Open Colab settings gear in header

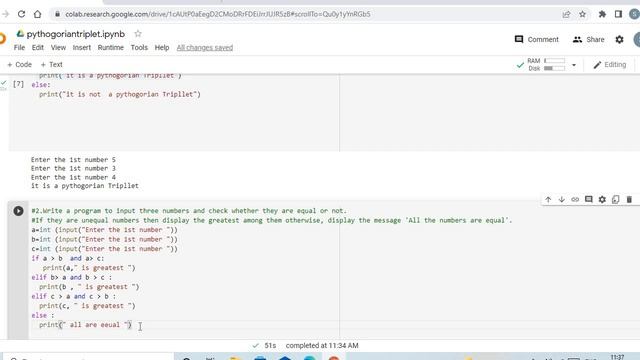[620, 40]
